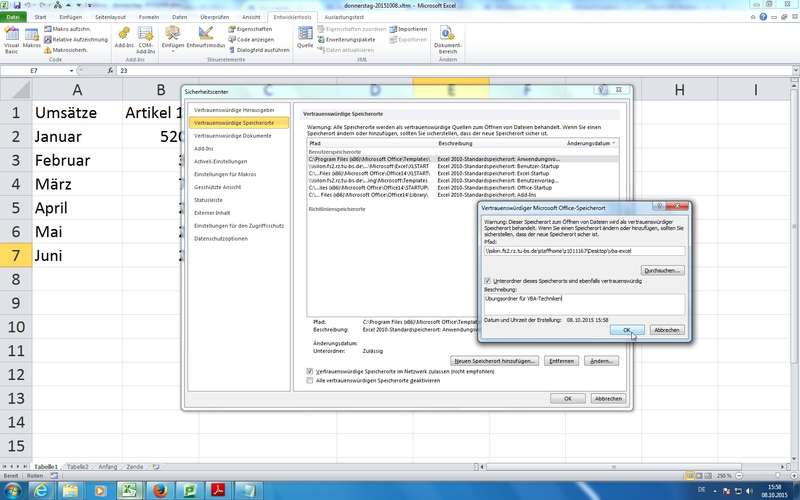Toggle Unterordner ebenfalls vertrauenswürdig checkbox
800x500 pixels.
(487, 281)
